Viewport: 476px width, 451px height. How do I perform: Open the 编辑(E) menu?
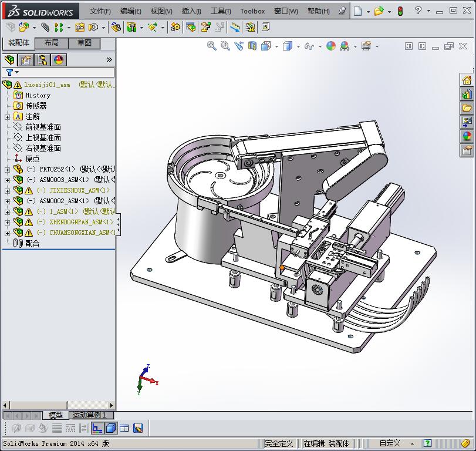130,11
